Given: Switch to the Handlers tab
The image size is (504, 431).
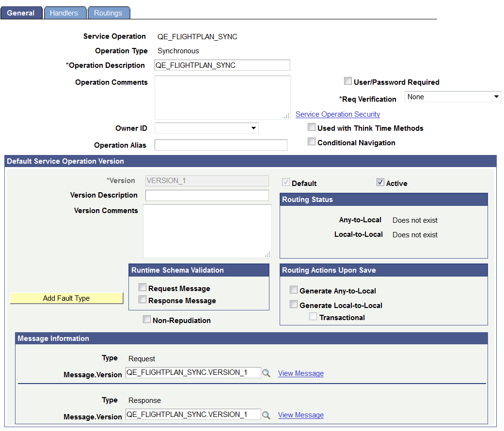Looking at the screenshot, I should [65, 13].
